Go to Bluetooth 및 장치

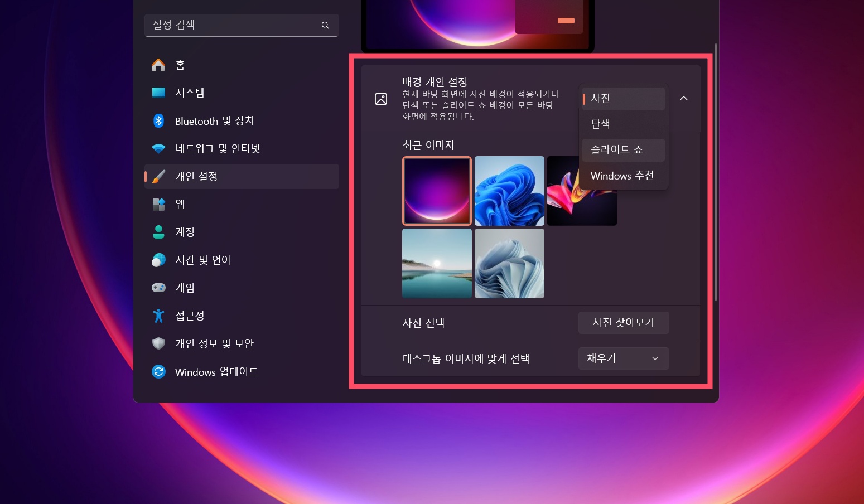click(242, 120)
